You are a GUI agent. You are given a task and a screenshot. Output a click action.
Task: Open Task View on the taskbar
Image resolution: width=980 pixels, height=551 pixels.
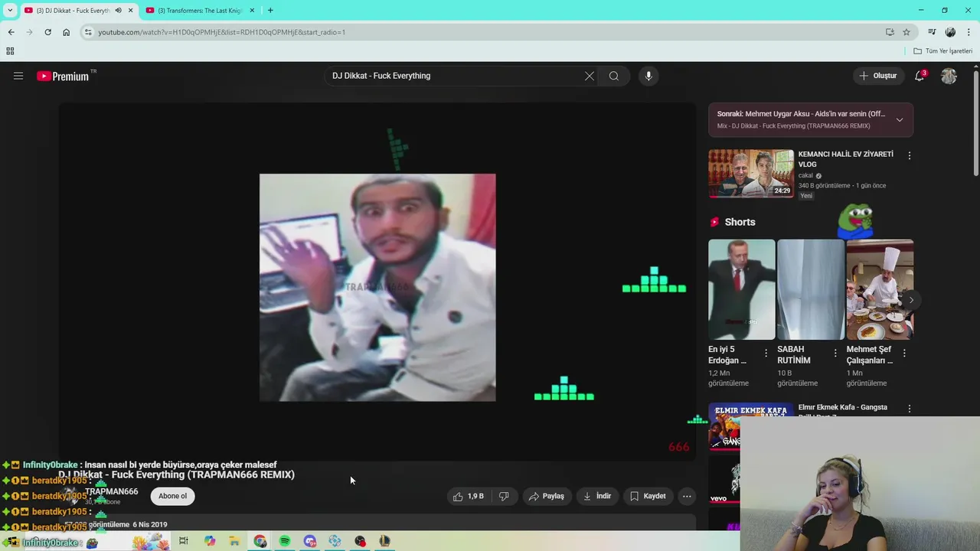pyautogui.click(x=184, y=541)
